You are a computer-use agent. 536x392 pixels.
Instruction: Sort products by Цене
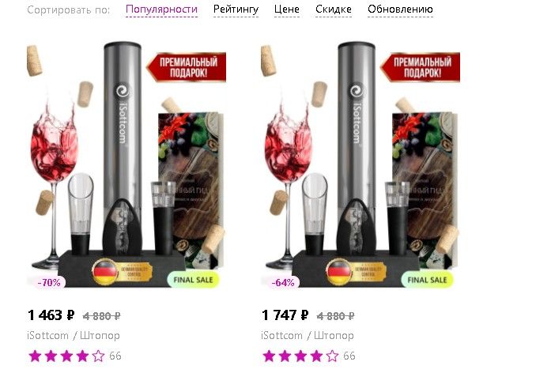286,9
